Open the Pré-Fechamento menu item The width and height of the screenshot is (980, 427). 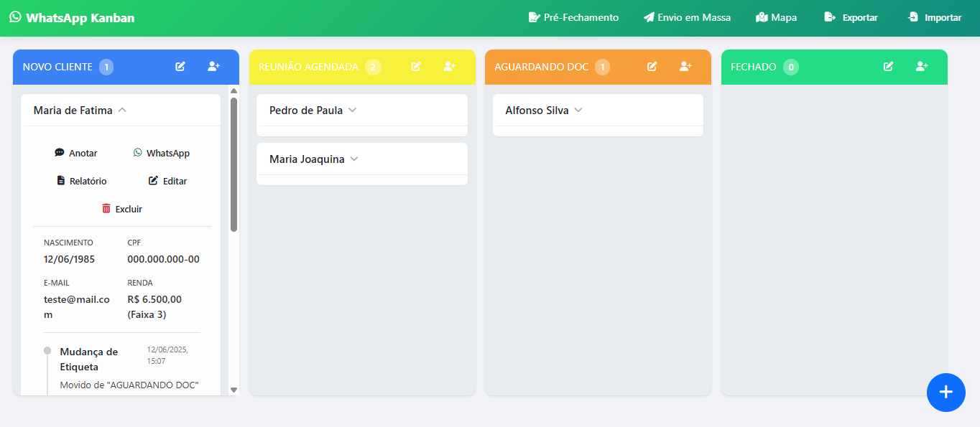pyautogui.click(x=573, y=17)
